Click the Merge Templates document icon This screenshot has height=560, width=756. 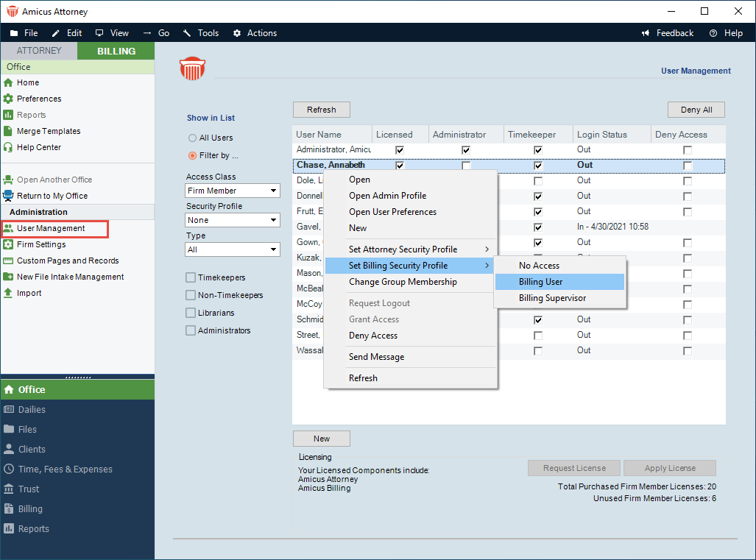[x=8, y=131]
